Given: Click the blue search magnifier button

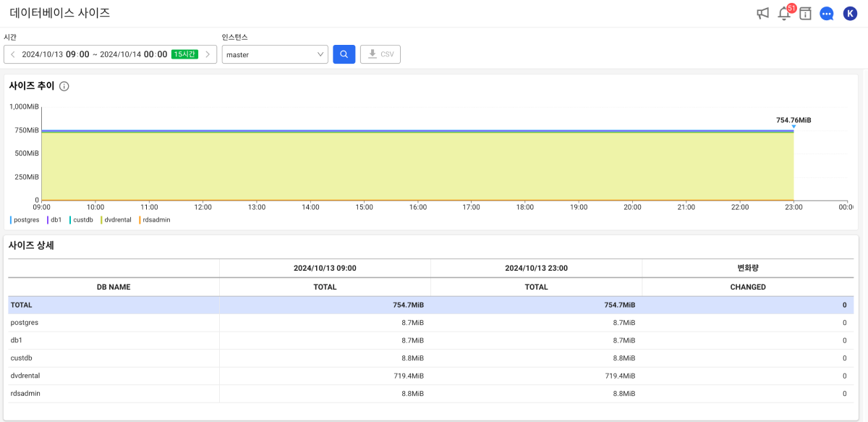Looking at the screenshot, I should 344,54.
